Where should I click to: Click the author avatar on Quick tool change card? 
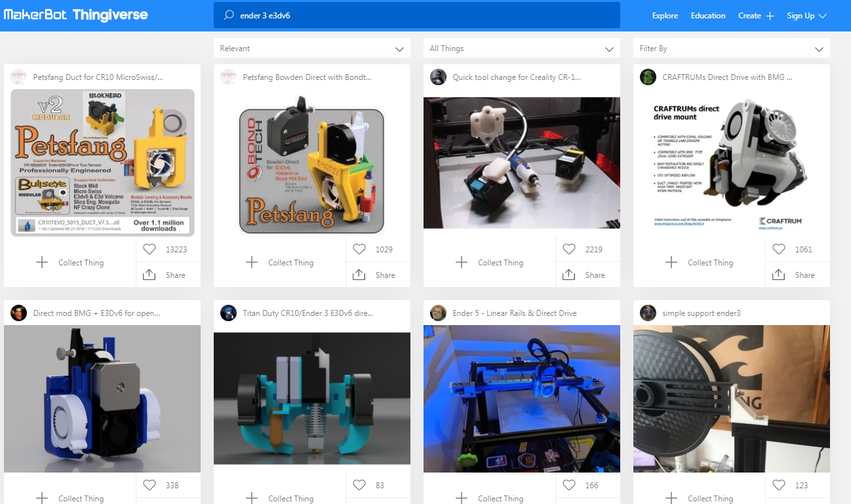click(x=438, y=77)
